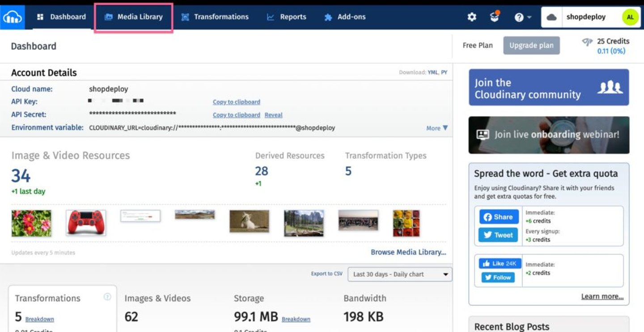Copy the API Key to clipboard
This screenshot has height=332, width=644.
236,102
